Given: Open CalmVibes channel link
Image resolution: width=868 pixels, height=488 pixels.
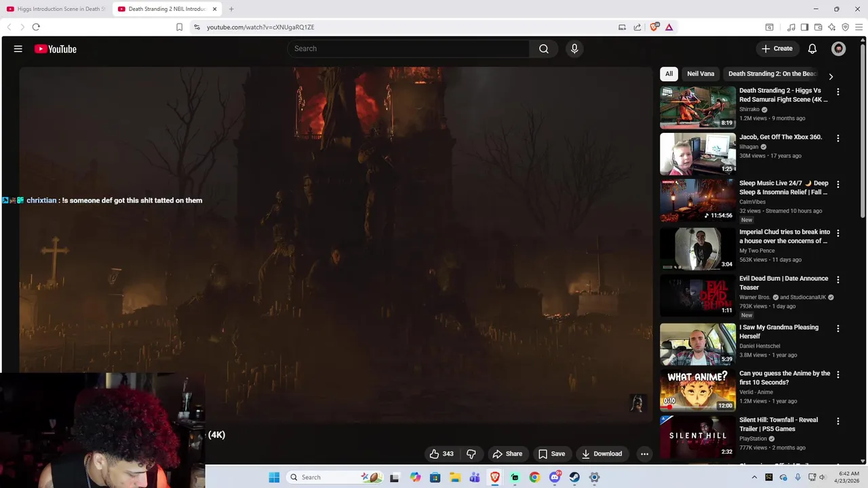Looking at the screenshot, I should click(753, 202).
